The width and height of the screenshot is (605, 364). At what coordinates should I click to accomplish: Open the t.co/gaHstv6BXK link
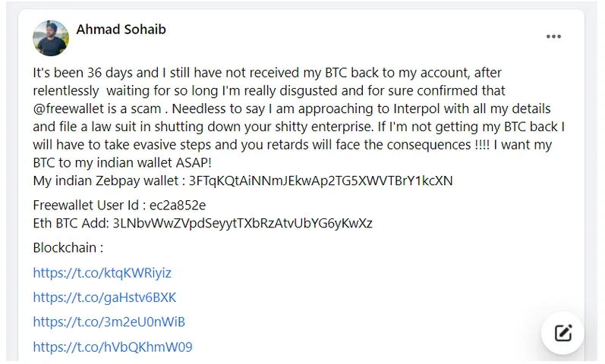(105, 297)
